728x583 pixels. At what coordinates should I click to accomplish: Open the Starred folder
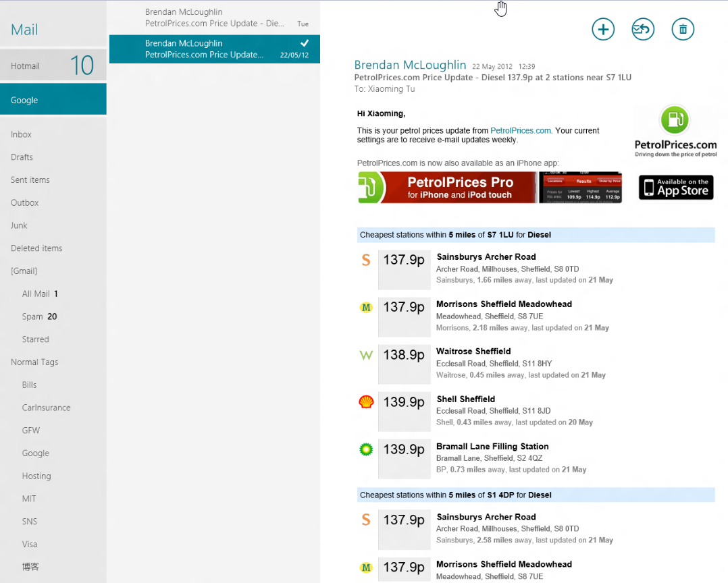[x=35, y=339]
